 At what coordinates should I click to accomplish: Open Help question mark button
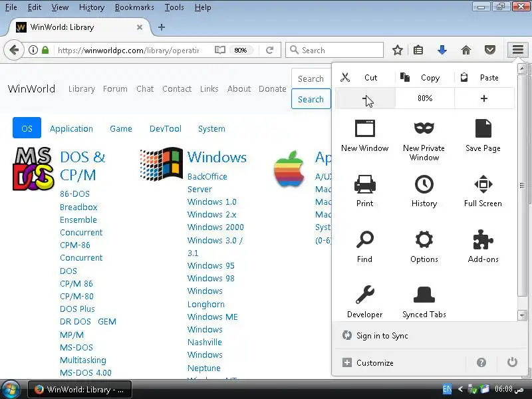pos(481,362)
